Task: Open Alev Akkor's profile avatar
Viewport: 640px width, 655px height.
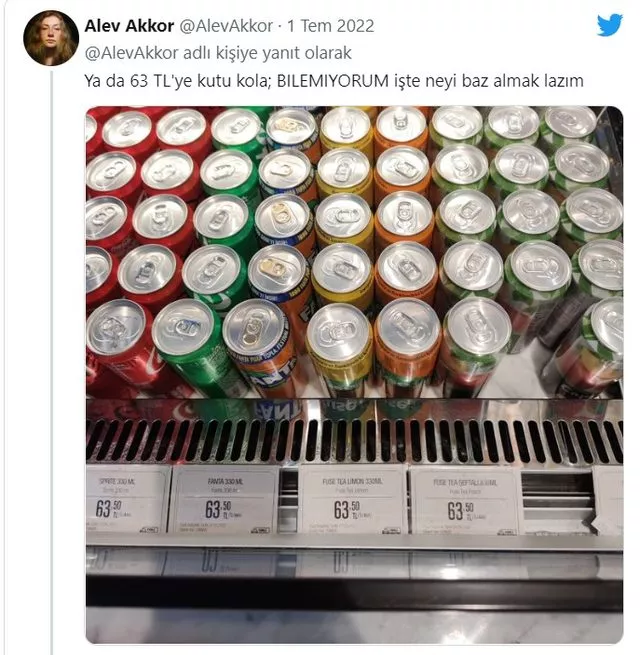Action: (51, 38)
